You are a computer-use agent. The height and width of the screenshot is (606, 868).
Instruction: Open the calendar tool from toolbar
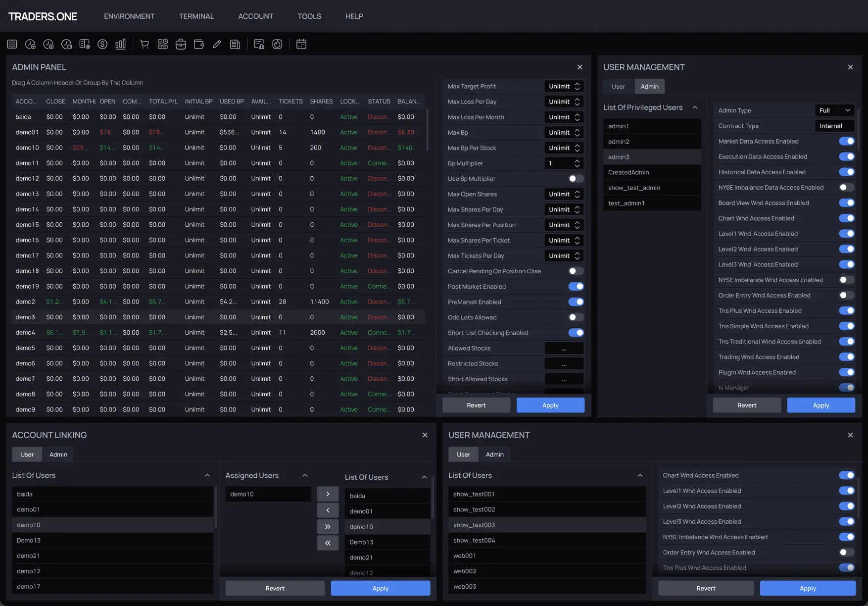(301, 44)
